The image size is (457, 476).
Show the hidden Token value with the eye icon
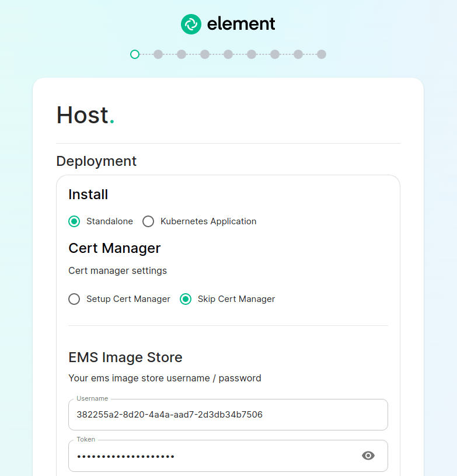tap(368, 456)
